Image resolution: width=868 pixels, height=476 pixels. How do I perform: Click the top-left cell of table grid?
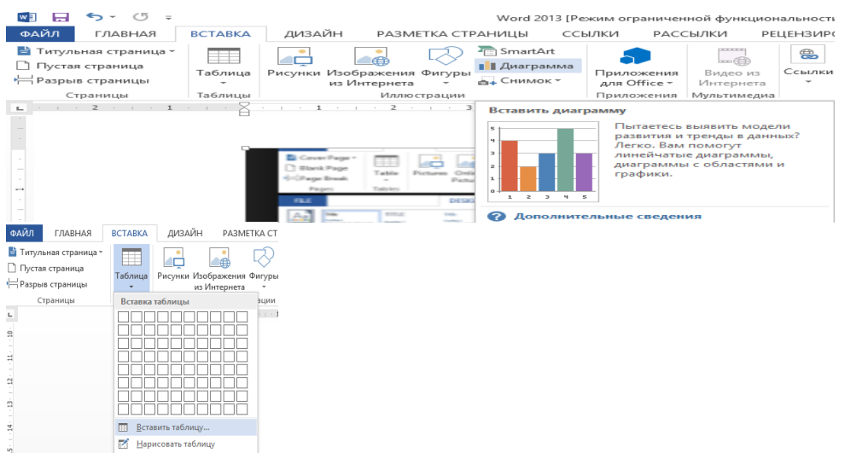click(123, 317)
